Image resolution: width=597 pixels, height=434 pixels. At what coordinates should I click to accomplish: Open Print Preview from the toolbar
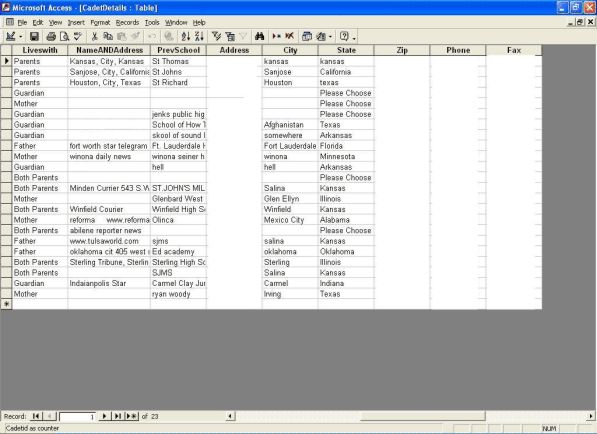click(x=64, y=37)
